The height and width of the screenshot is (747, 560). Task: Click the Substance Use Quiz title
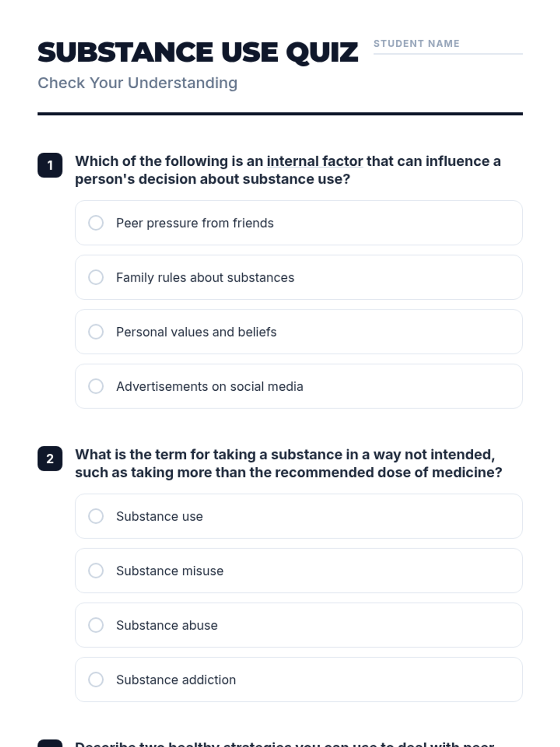[198, 52]
